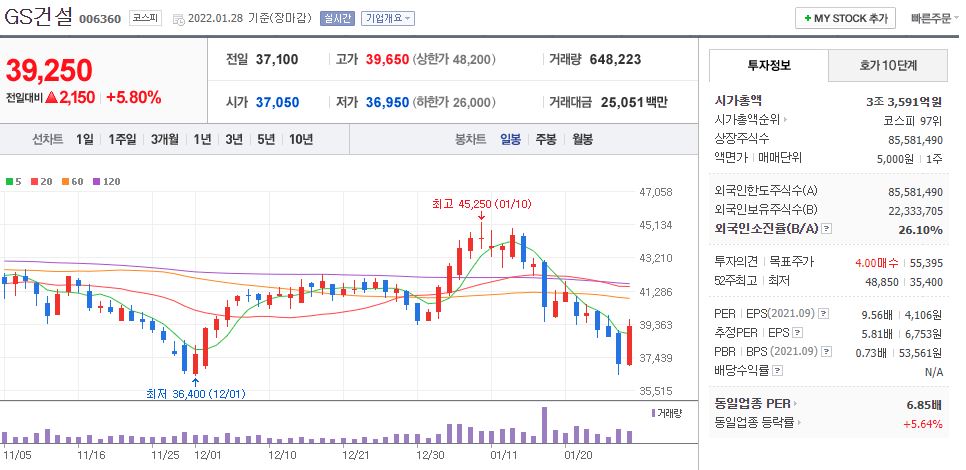Click the target price 55,395
Viewport: 966px width, 470px height.
(x=925, y=263)
